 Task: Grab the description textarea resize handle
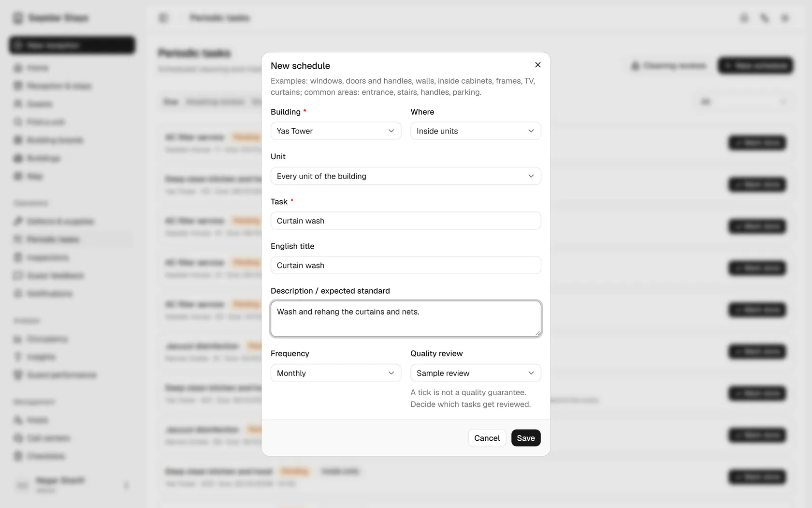click(537, 333)
